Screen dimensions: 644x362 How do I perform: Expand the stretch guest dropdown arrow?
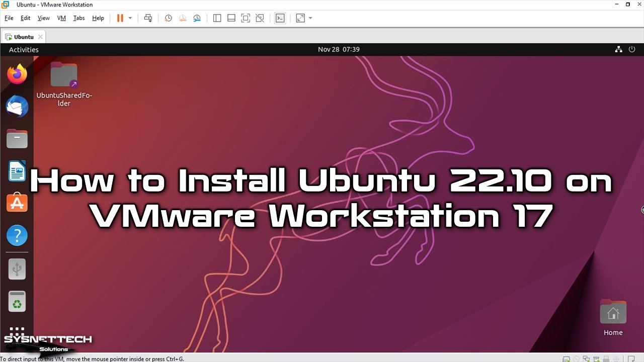(x=310, y=18)
